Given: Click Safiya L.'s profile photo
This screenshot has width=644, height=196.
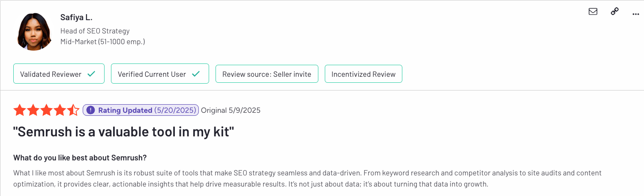Looking at the screenshot, I should (34, 31).
